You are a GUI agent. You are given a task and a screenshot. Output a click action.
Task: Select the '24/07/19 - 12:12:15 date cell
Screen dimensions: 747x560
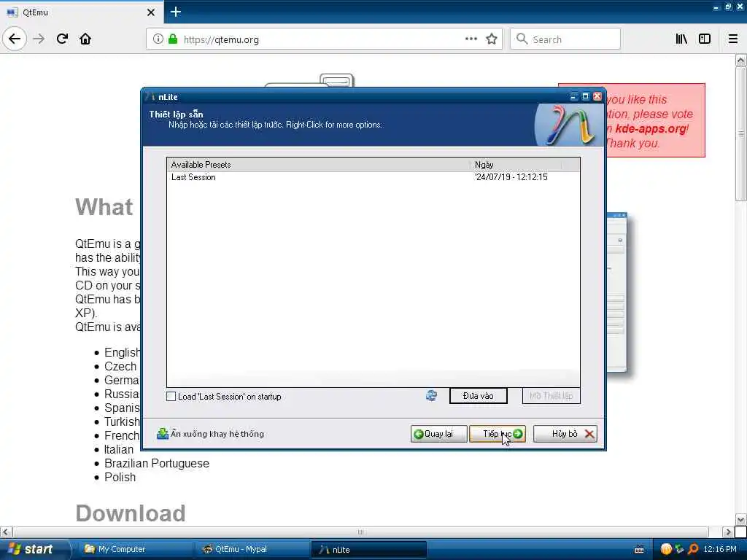click(x=511, y=177)
